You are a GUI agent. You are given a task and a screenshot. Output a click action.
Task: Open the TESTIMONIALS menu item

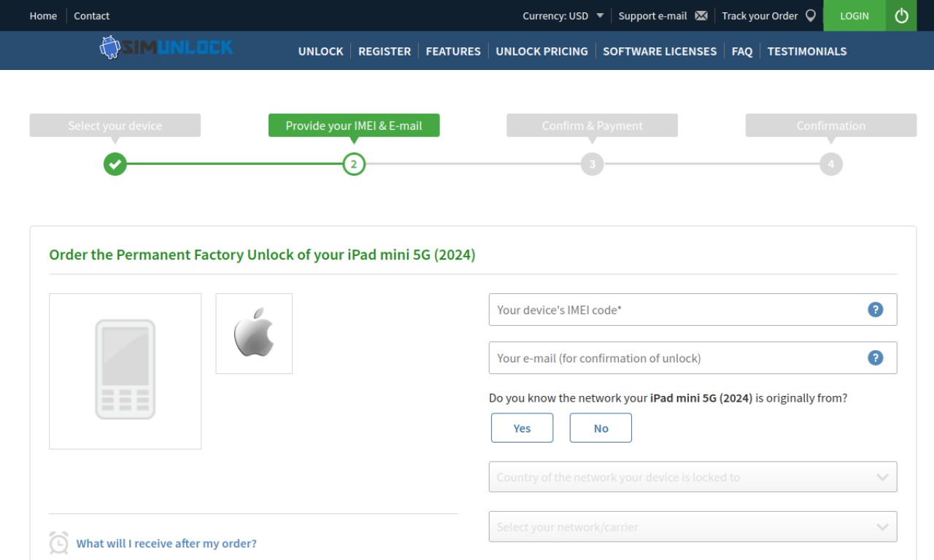(x=807, y=51)
